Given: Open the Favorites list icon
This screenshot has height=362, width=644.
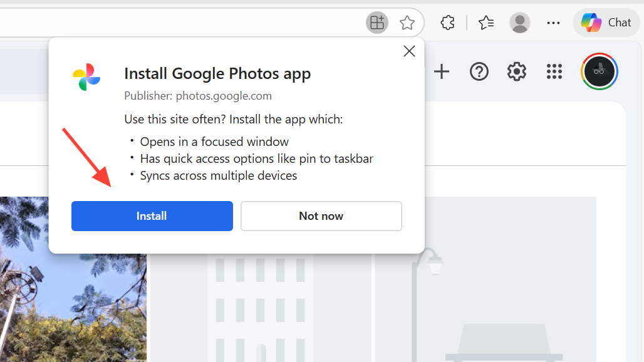Looking at the screenshot, I should tap(486, 23).
